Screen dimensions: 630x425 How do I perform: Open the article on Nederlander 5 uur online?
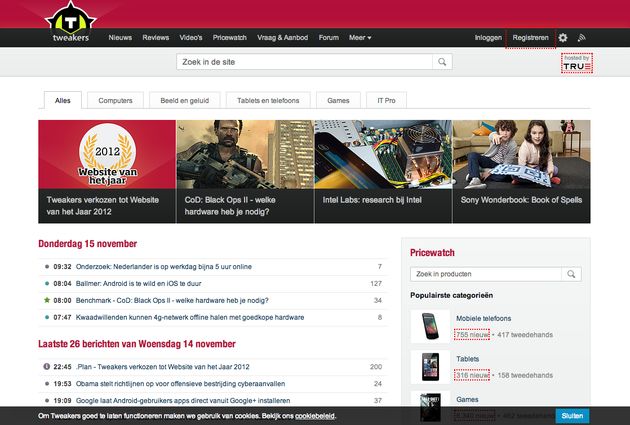click(164, 267)
